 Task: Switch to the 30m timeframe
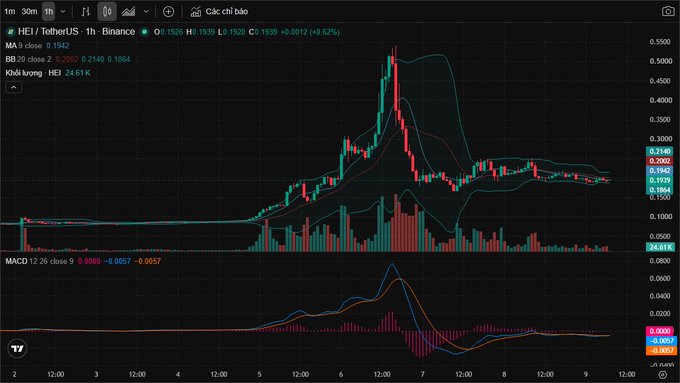pos(29,11)
